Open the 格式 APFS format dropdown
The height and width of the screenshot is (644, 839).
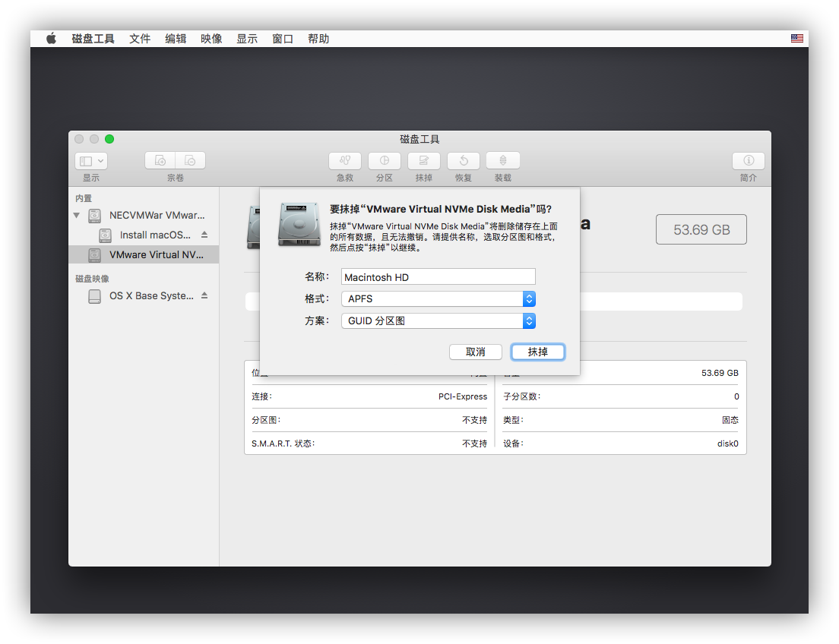click(x=438, y=299)
